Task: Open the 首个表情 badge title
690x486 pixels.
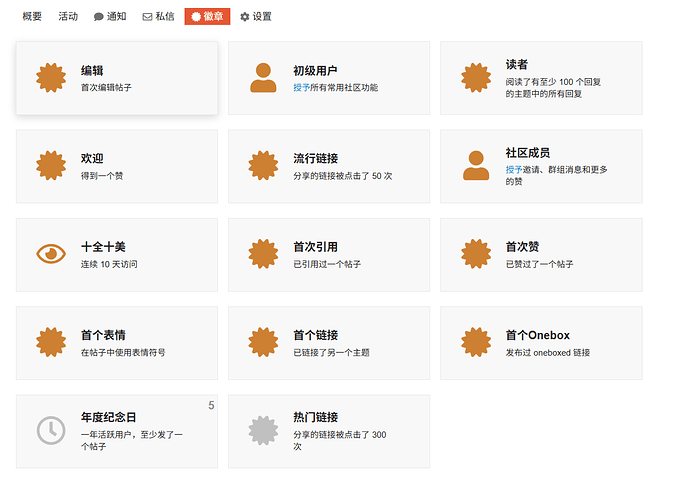Action: point(103,335)
